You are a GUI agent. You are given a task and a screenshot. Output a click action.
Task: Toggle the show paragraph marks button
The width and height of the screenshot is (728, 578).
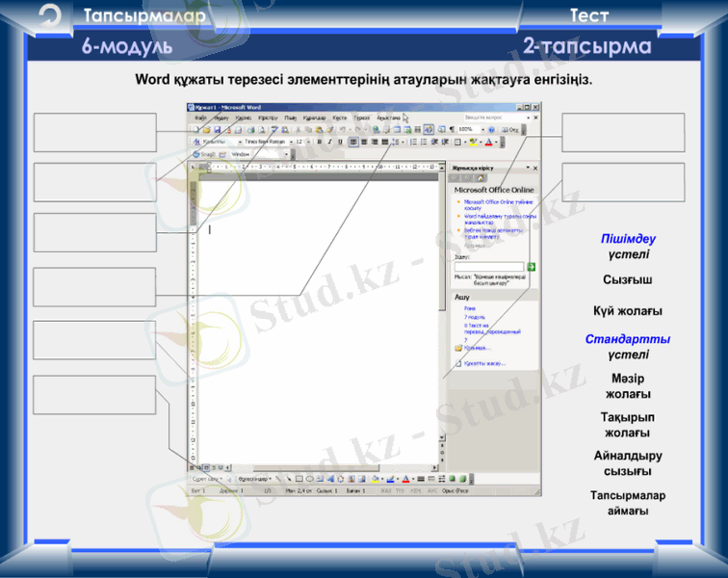pos(451,129)
